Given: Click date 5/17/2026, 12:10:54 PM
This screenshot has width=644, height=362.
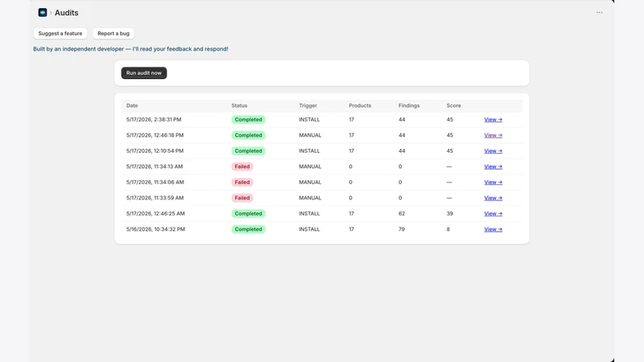Looking at the screenshot, I should [x=155, y=151].
